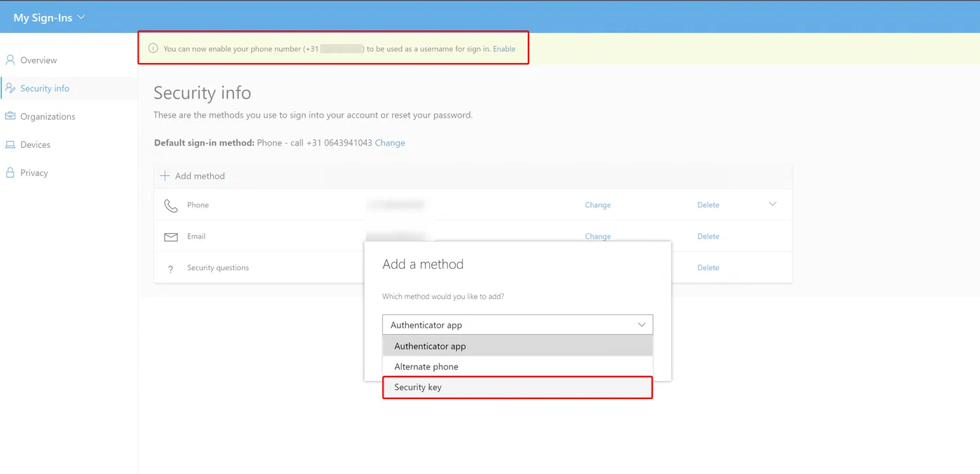Open Devices page in sidebar
Image resolution: width=980 pixels, height=474 pixels.
[35, 145]
